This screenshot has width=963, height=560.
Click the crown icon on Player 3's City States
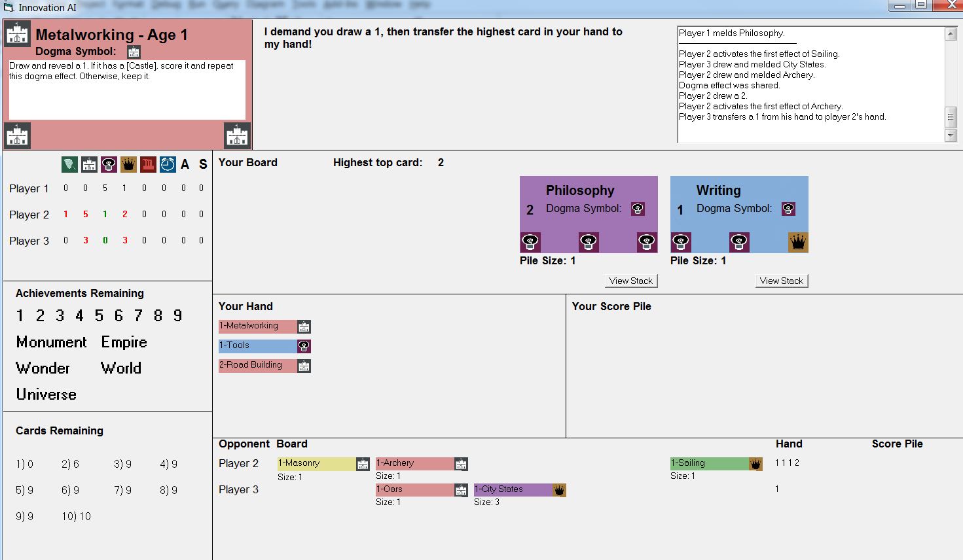click(x=559, y=490)
